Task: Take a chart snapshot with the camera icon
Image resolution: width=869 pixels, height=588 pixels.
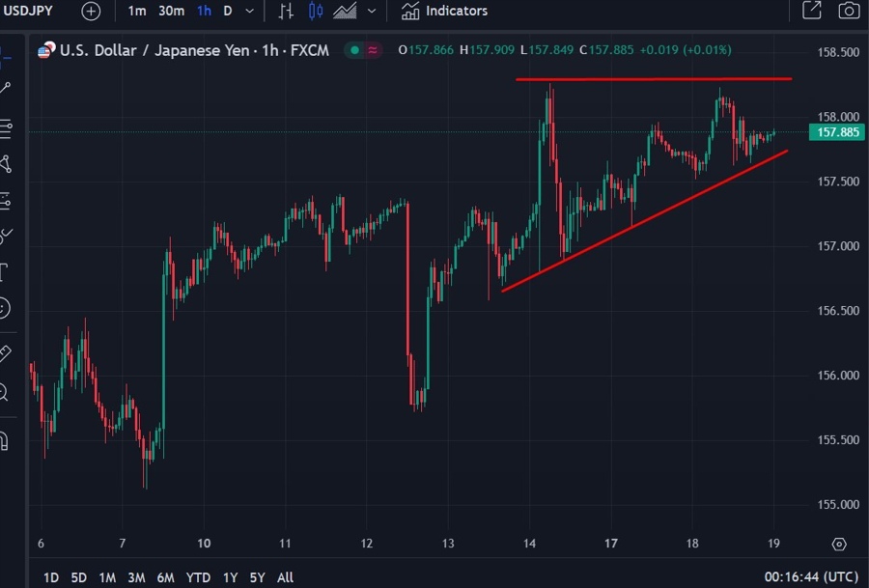Action: coord(848,11)
